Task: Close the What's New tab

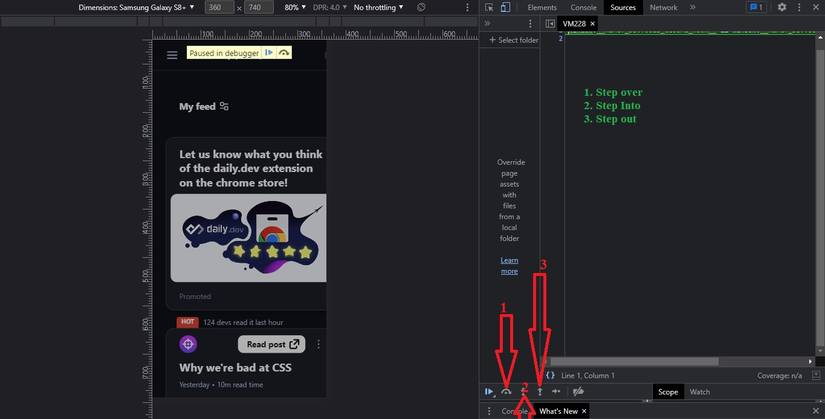Action: click(x=584, y=411)
